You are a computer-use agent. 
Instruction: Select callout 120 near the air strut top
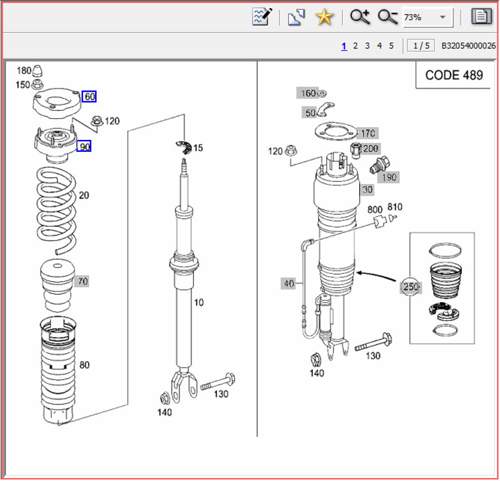click(275, 151)
